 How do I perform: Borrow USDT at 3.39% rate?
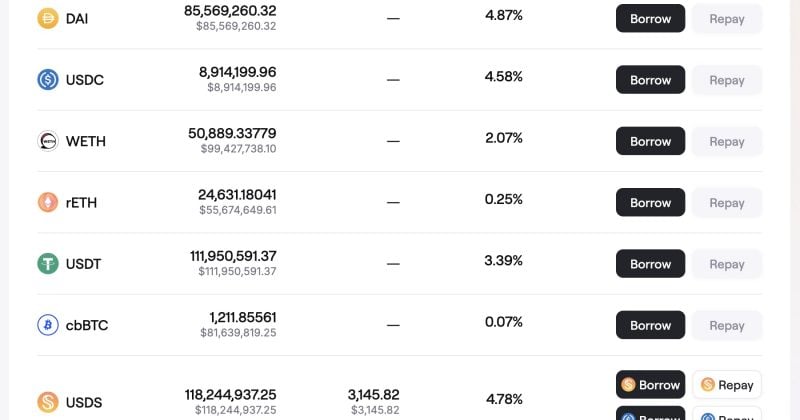(x=651, y=264)
